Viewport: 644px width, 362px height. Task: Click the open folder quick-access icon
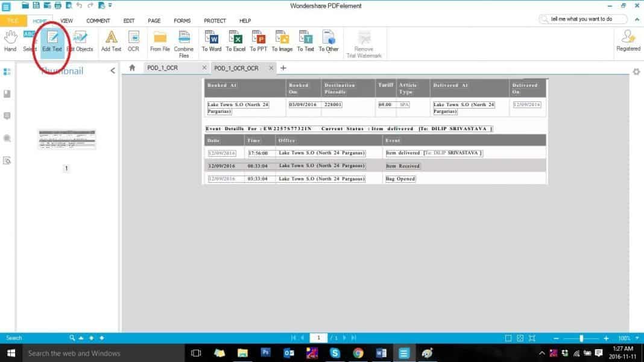25,5
